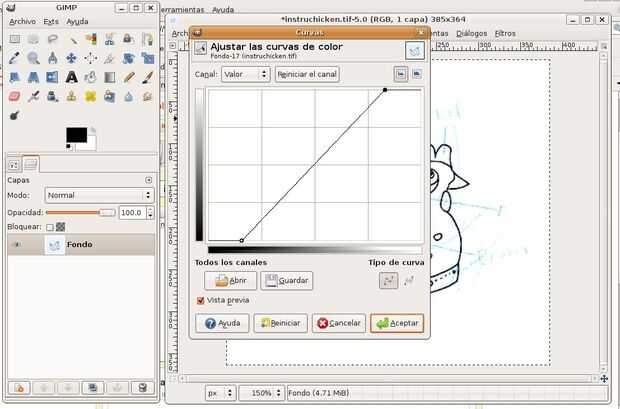620x409 pixels.
Task: Open the layer Modo dropdown showing Normal
Action: pos(99,195)
